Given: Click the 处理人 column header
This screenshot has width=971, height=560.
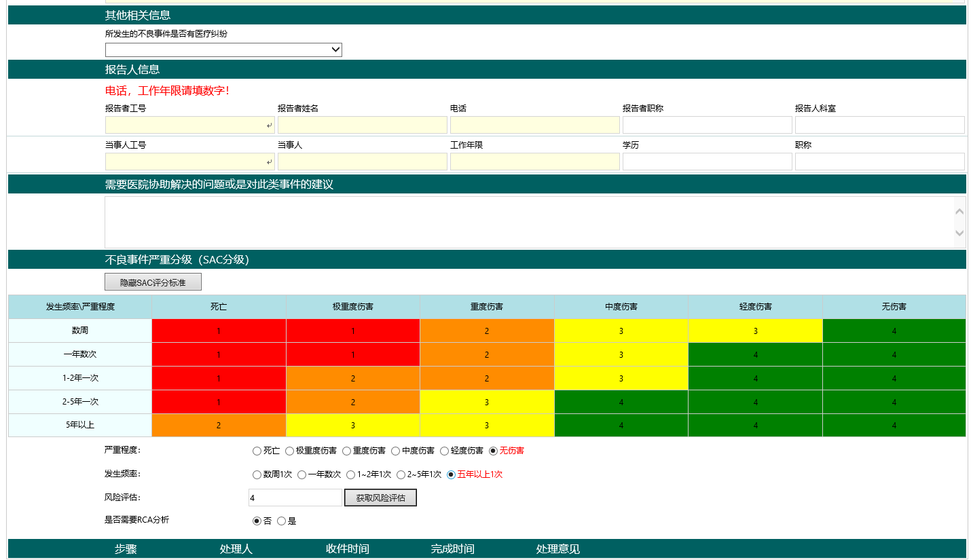Looking at the screenshot, I should coord(236,549).
